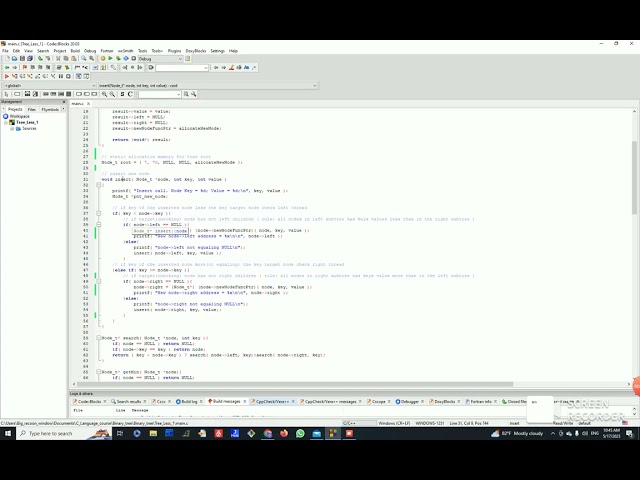Image resolution: width=640 pixels, height=480 pixels.
Task: Click the red Debug / Continue arrow
Action: point(7,76)
